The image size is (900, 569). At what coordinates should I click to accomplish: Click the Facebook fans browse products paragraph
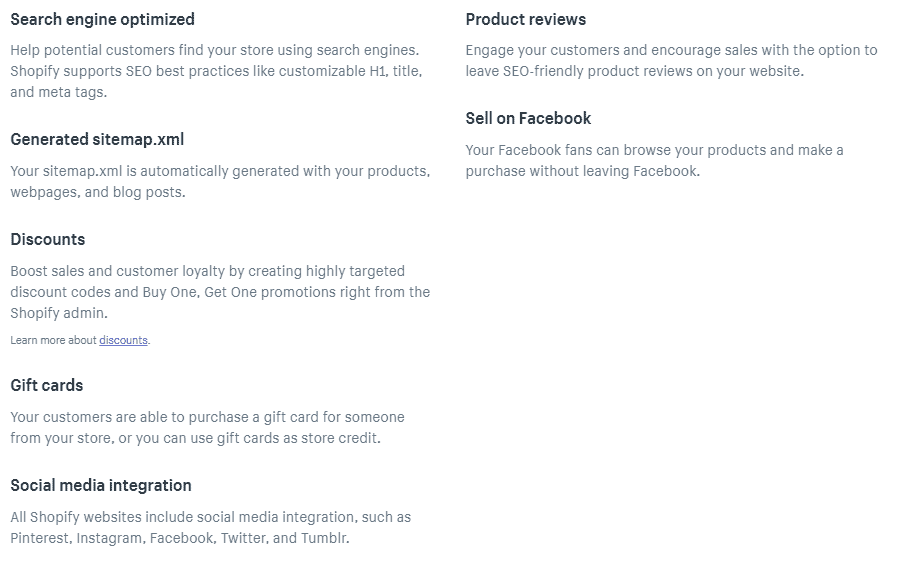coord(654,150)
